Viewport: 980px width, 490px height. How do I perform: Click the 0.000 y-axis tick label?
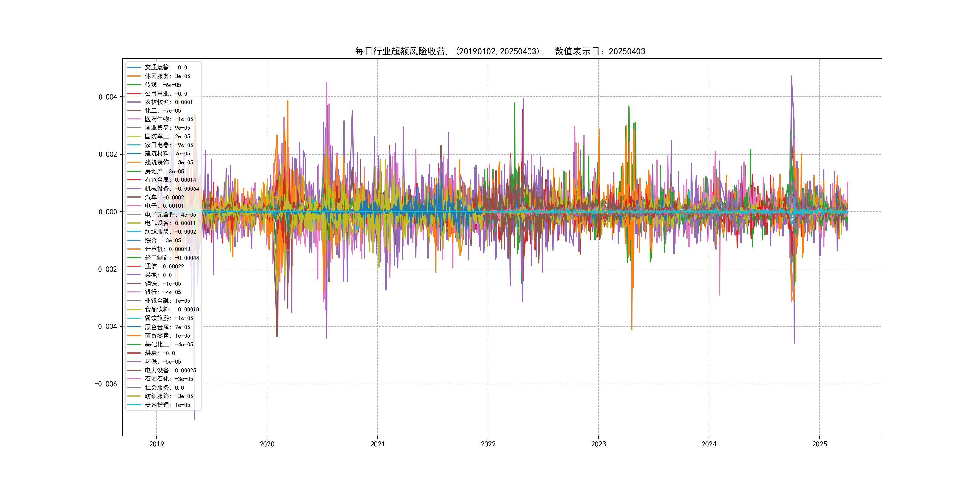pyautogui.click(x=108, y=212)
